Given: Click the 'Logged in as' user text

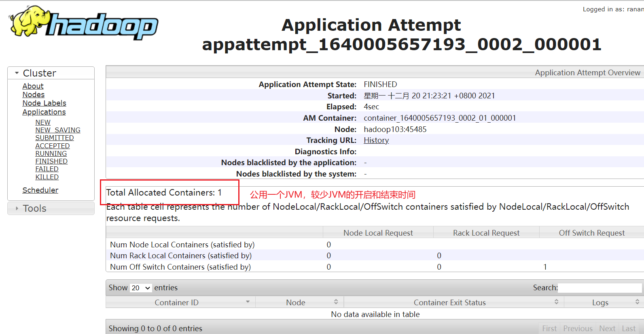Looking at the screenshot, I should point(613,9).
